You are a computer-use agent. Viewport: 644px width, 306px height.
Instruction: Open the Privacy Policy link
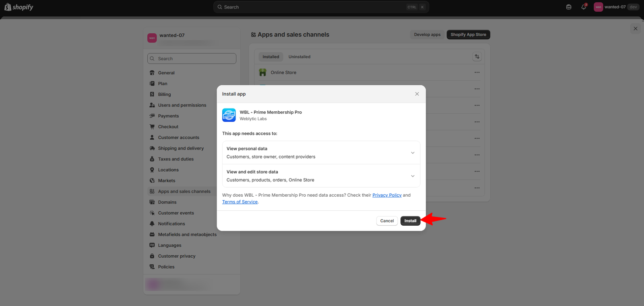coord(387,195)
